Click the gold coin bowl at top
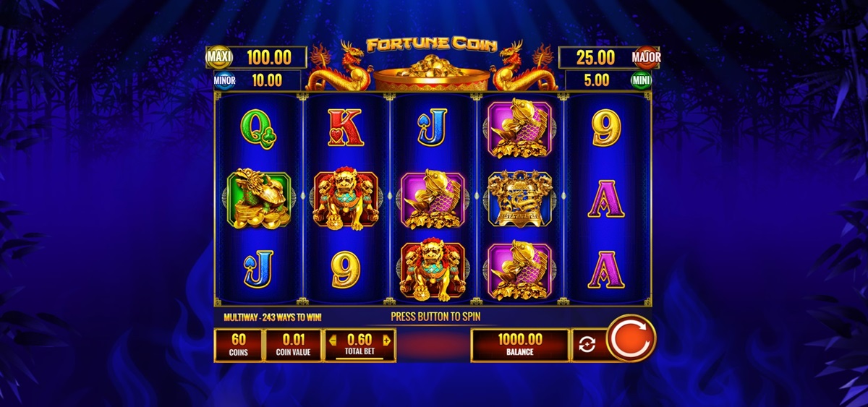Viewport: 868px width, 407px height. [433, 75]
